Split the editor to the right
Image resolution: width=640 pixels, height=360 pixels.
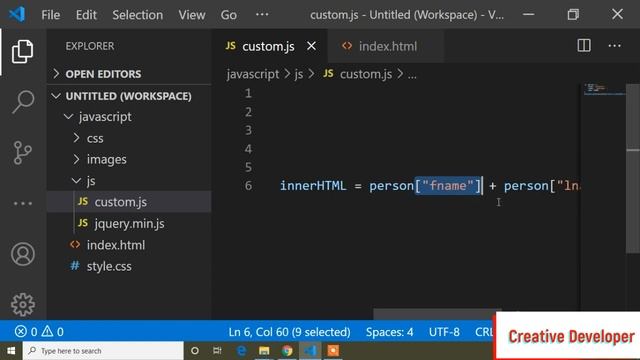tap(584, 46)
